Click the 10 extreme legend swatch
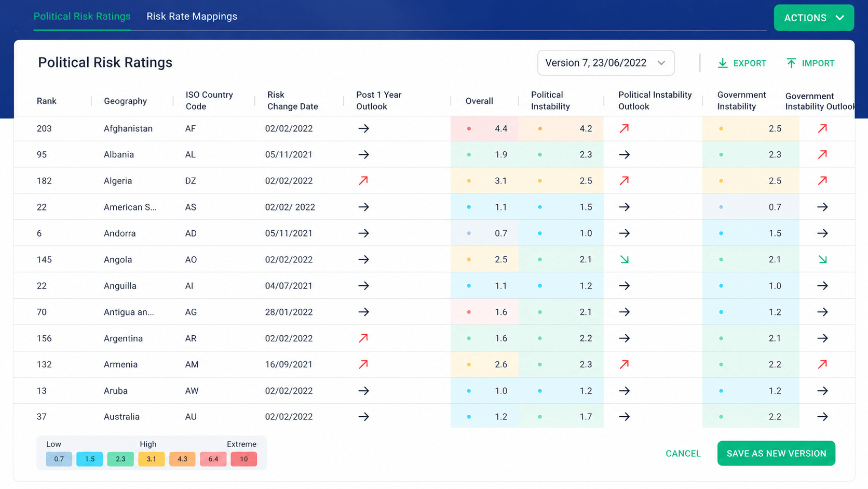The width and height of the screenshot is (868, 489). coord(244,459)
